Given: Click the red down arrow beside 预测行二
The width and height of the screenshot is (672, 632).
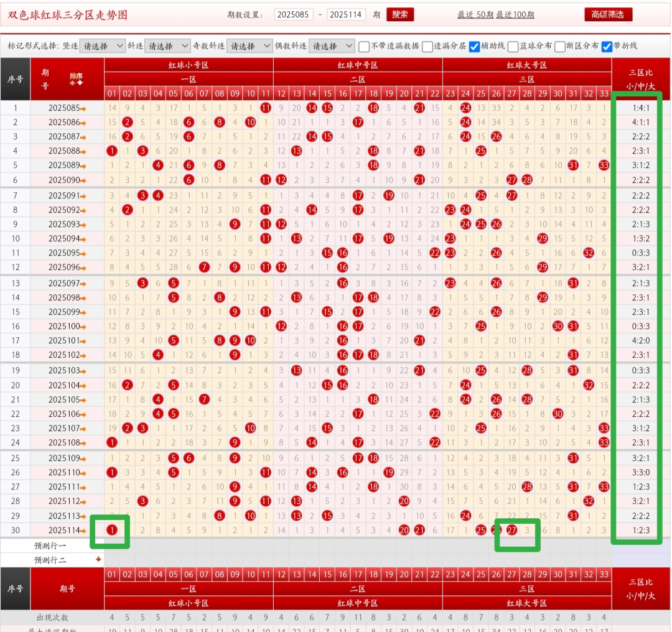Looking at the screenshot, I should pos(98,559).
